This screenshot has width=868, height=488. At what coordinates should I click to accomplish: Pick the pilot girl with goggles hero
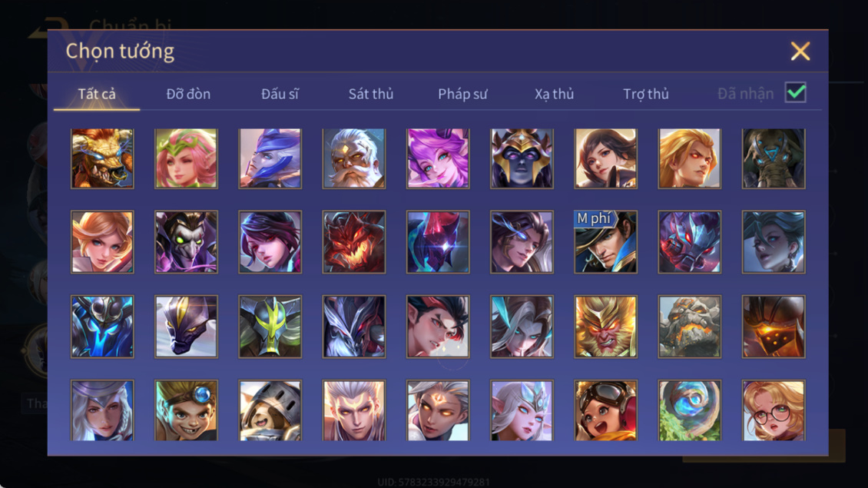[605, 410]
